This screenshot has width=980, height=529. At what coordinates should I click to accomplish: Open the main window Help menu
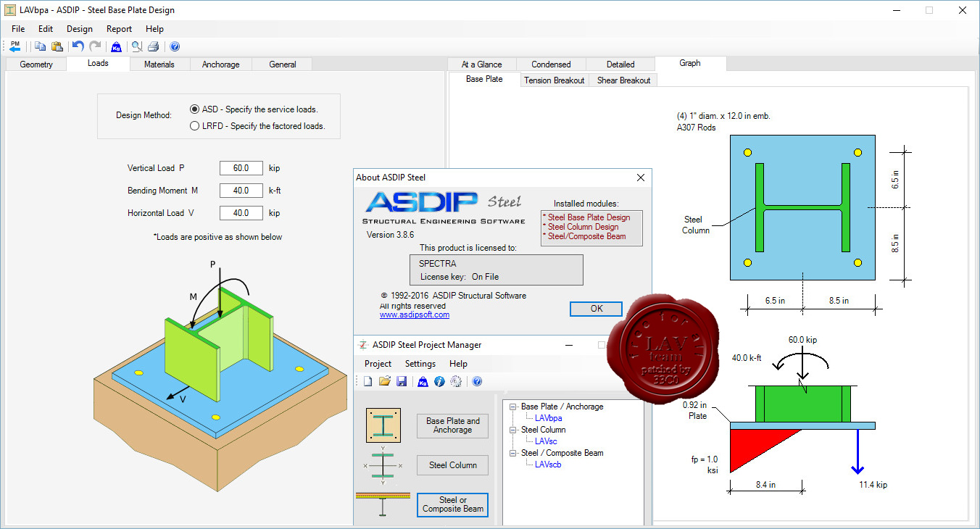[154, 29]
